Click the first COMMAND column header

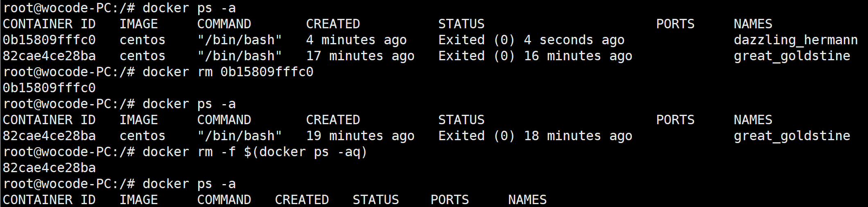pos(224,24)
